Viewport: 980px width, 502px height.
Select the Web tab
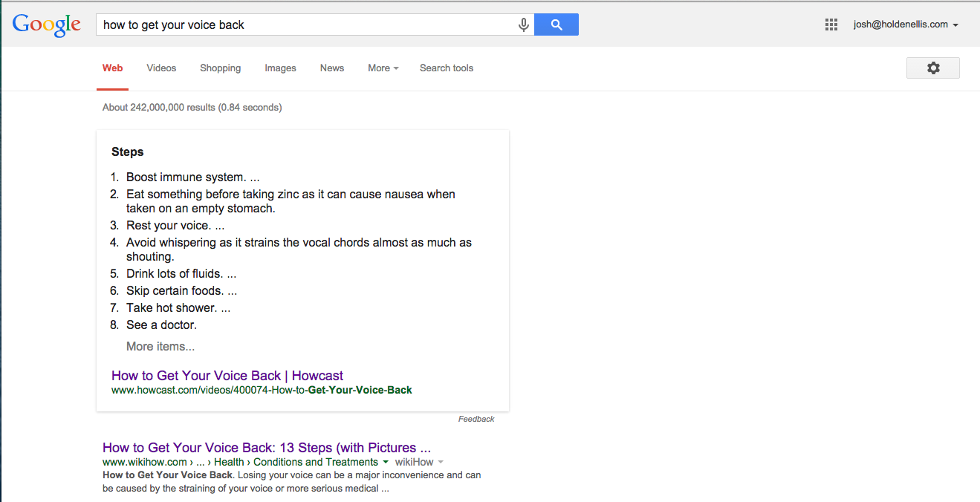(x=113, y=68)
